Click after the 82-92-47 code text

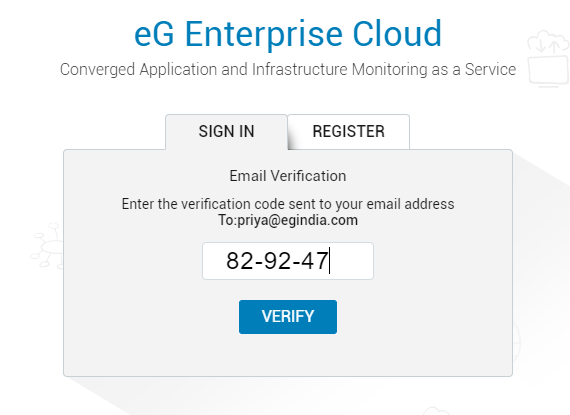(x=330, y=261)
